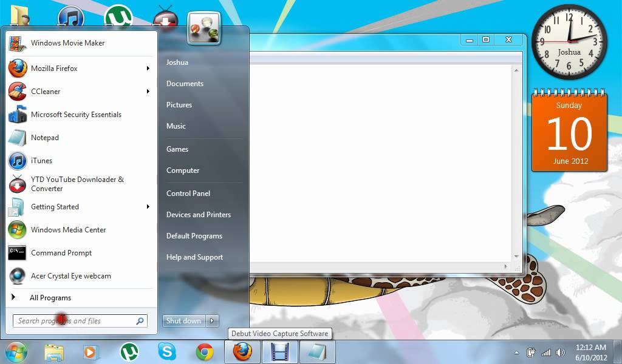Click Notepad horizontal scrollbar right arrow
The image size is (622, 364).
pos(505,266)
